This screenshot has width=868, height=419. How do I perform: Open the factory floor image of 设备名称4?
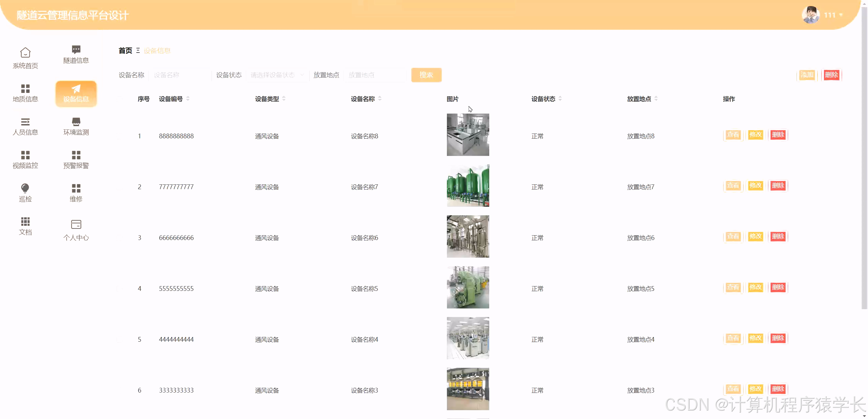click(468, 338)
